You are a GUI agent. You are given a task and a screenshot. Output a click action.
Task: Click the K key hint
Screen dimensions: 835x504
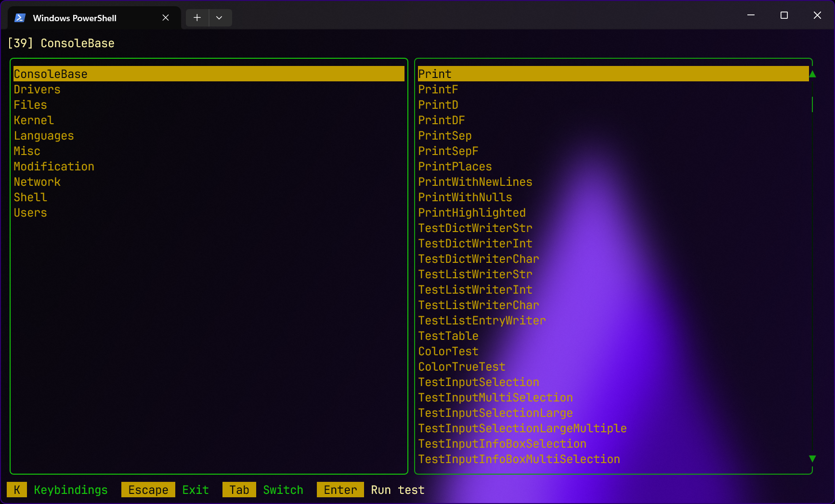[x=17, y=490]
